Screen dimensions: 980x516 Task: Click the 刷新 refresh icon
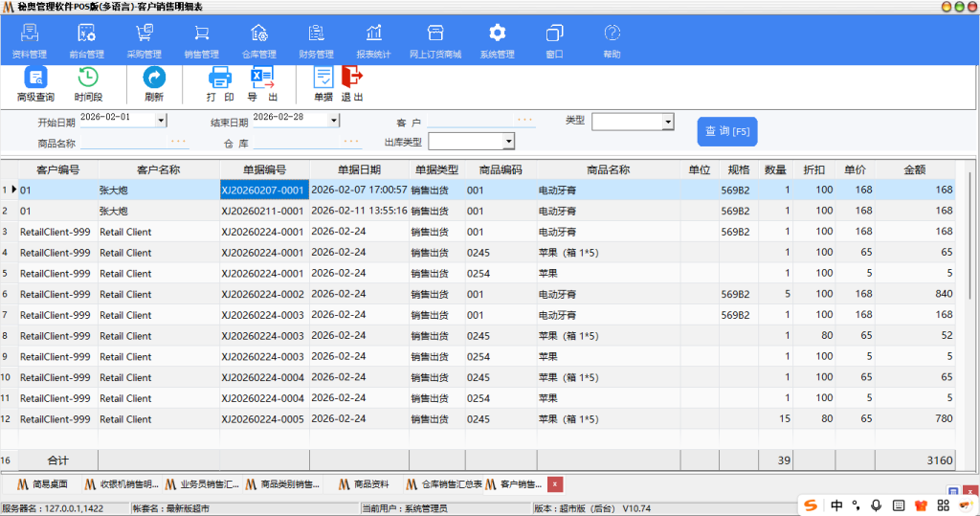154,84
